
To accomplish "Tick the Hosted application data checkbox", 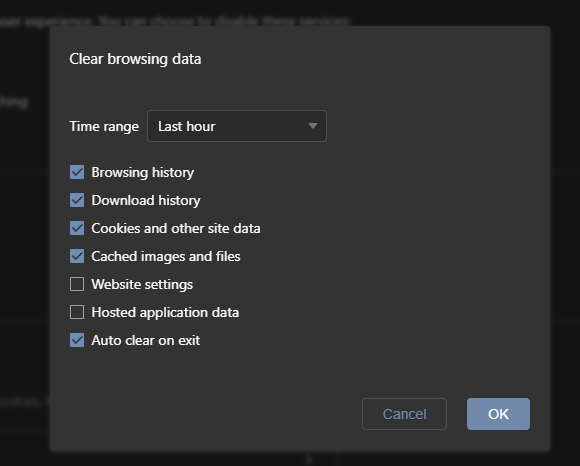I will click(x=77, y=312).
